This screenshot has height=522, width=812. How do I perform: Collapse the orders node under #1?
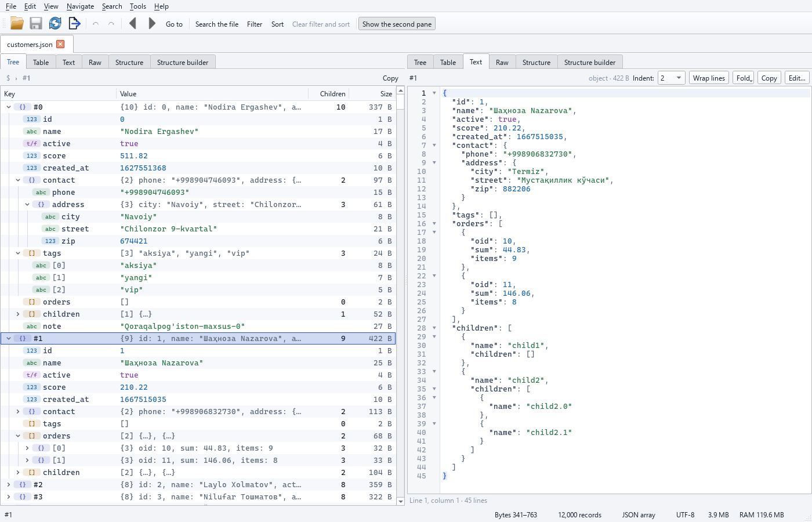point(18,436)
